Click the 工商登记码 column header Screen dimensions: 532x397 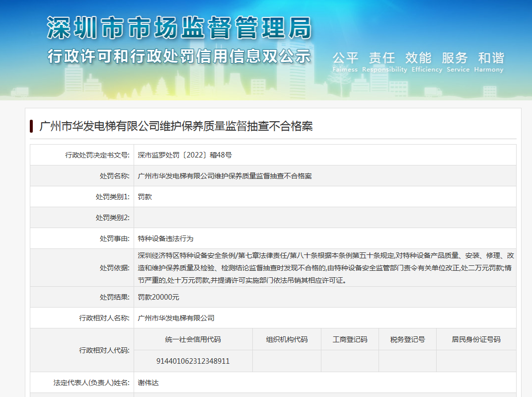coord(350,339)
